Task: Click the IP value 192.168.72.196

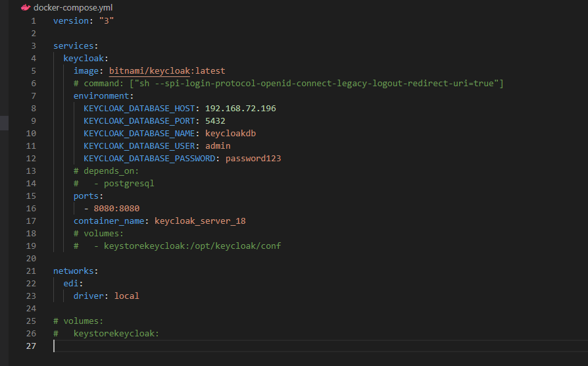Action: coord(240,108)
